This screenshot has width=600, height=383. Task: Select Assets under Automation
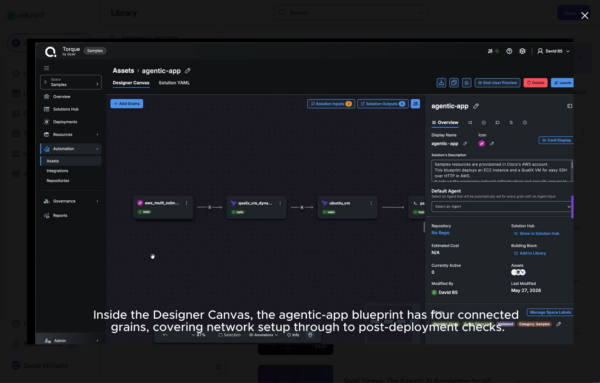tap(71, 161)
